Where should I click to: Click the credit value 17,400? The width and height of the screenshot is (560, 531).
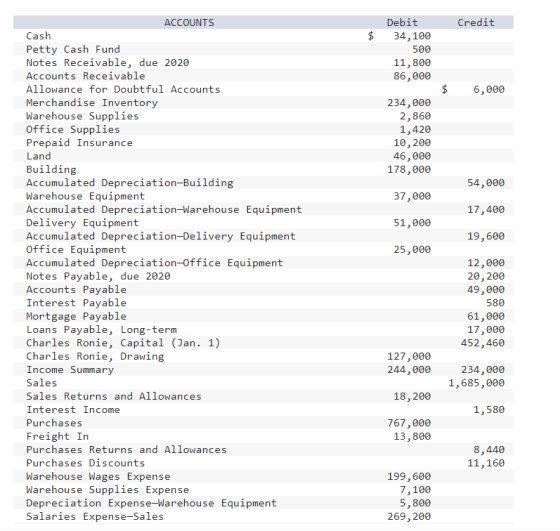pyautogui.click(x=486, y=210)
